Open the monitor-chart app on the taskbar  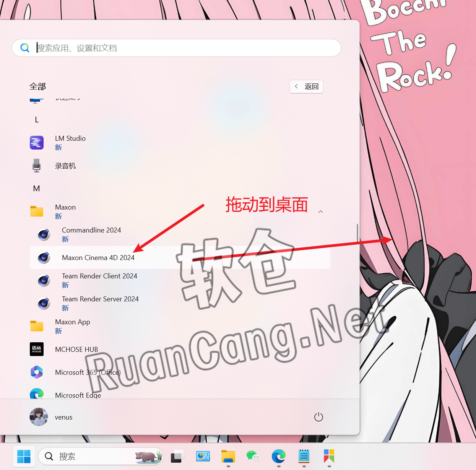tap(203, 456)
